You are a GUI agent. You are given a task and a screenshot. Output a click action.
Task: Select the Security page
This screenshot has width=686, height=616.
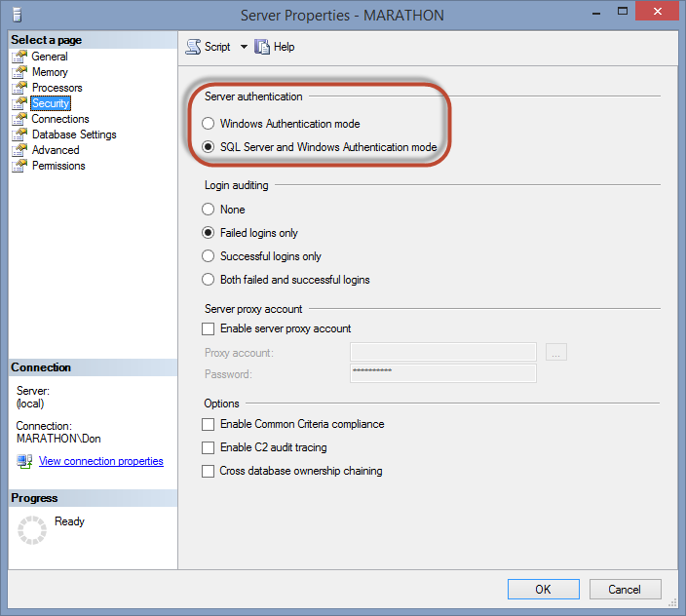click(51, 103)
